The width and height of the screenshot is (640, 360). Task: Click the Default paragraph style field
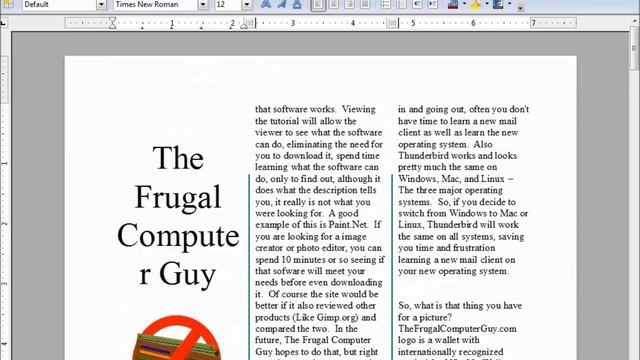(x=59, y=4)
